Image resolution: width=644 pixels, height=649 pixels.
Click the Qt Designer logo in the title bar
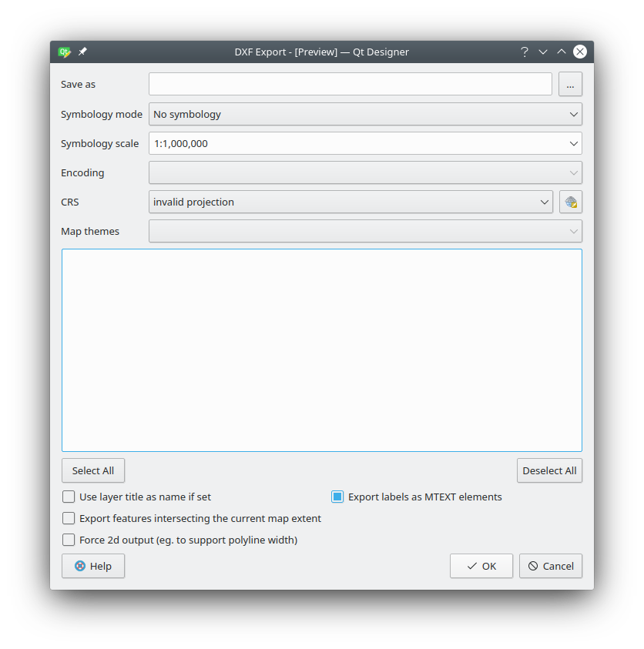click(64, 52)
